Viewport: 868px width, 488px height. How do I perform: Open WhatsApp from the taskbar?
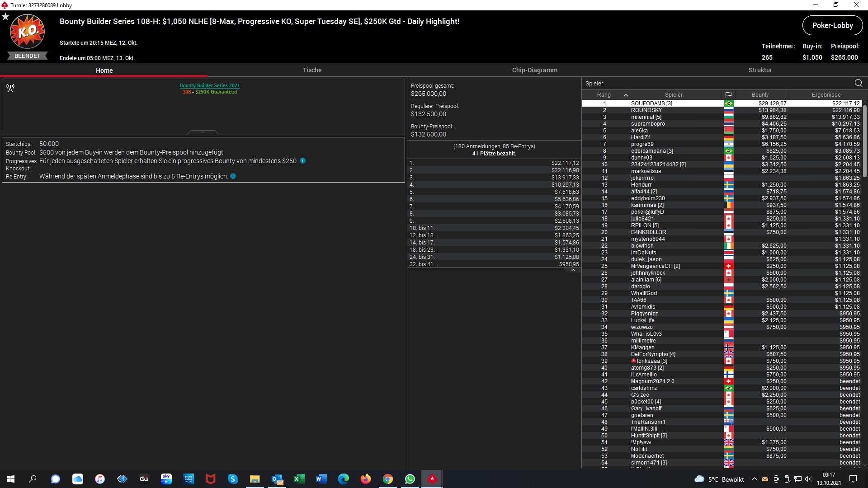point(410,479)
